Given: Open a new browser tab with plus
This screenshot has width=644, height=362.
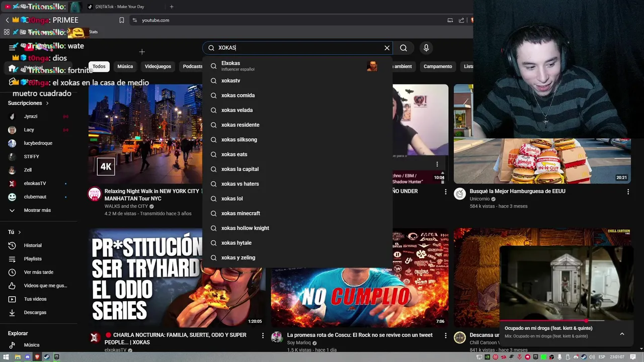Looking at the screenshot, I should (x=172, y=7).
